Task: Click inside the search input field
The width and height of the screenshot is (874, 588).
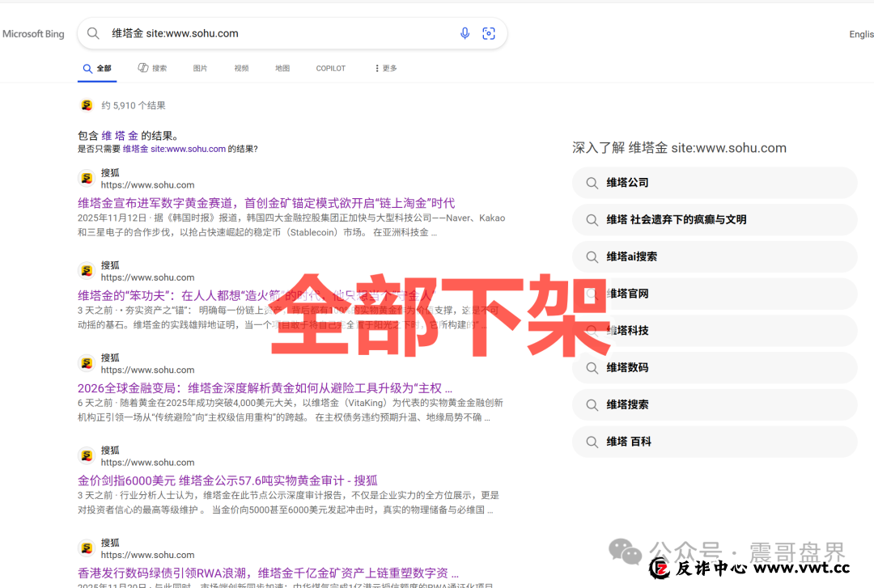Action: [243, 33]
